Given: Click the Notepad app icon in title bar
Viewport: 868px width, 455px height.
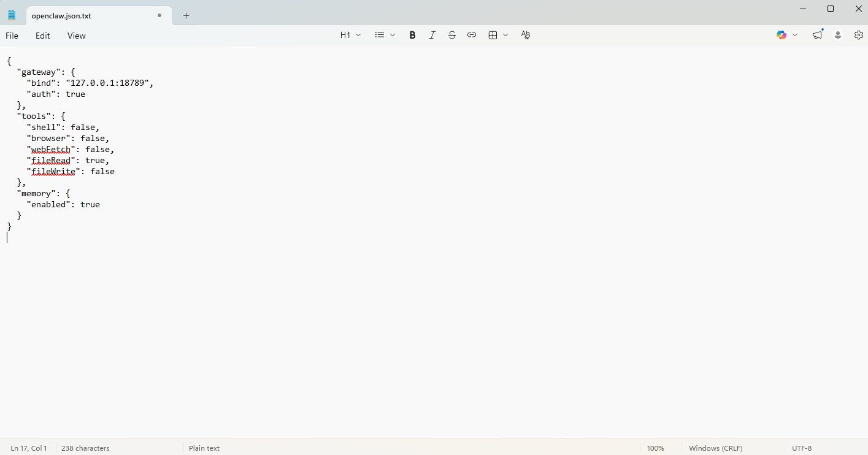Looking at the screenshot, I should pos(12,15).
